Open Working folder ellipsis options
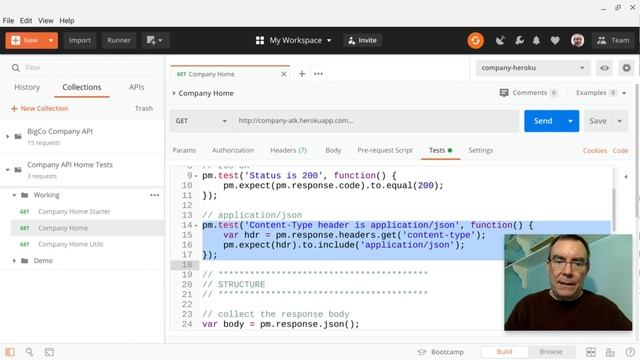The width and height of the screenshot is (640, 360). pyautogui.click(x=154, y=195)
